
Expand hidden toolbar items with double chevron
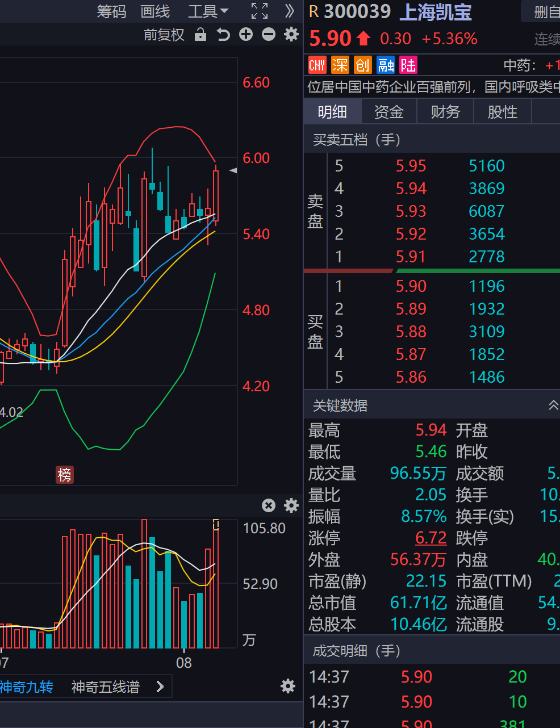point(290,11)
